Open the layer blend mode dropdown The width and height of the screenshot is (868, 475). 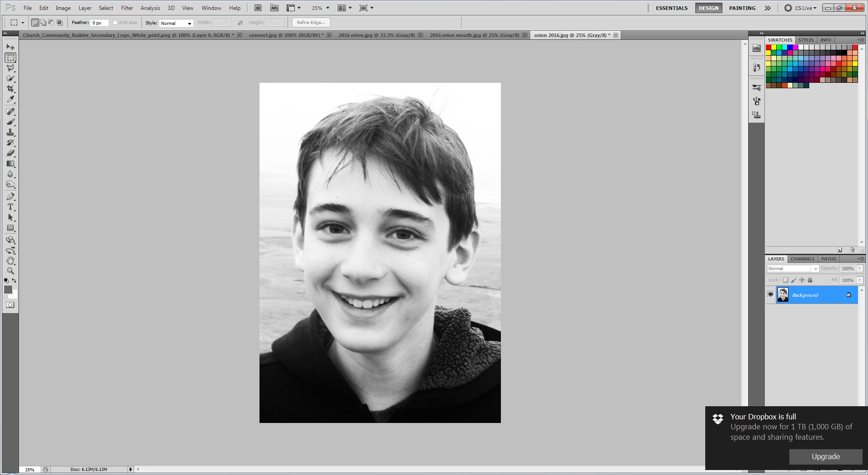pyautogui.click(x=793, y=269)
